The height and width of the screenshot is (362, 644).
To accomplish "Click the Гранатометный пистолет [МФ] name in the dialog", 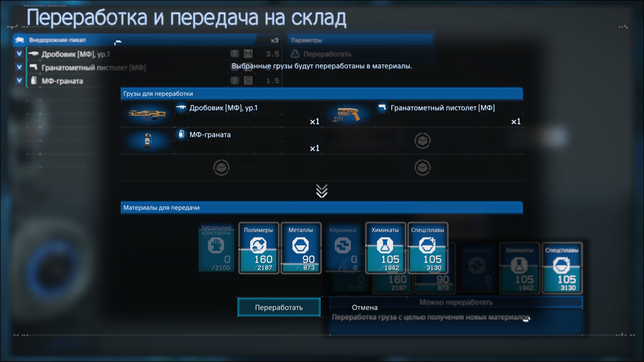I will (443, 108).
